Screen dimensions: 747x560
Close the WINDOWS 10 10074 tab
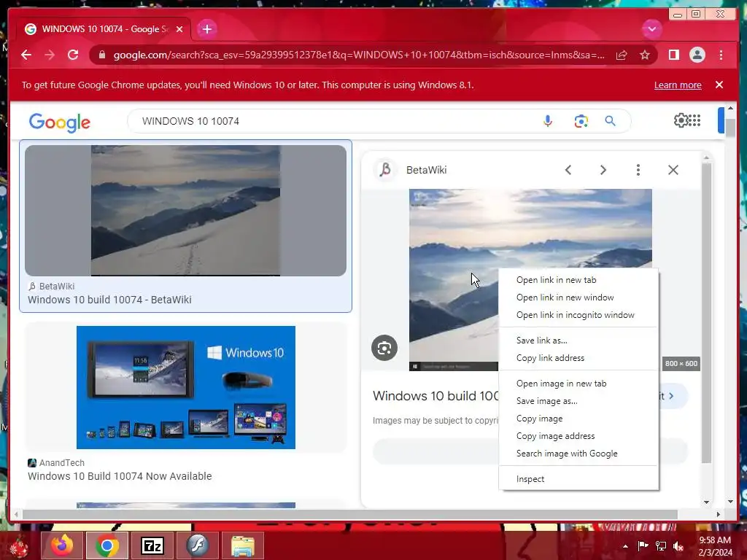[x=179, y=29]
